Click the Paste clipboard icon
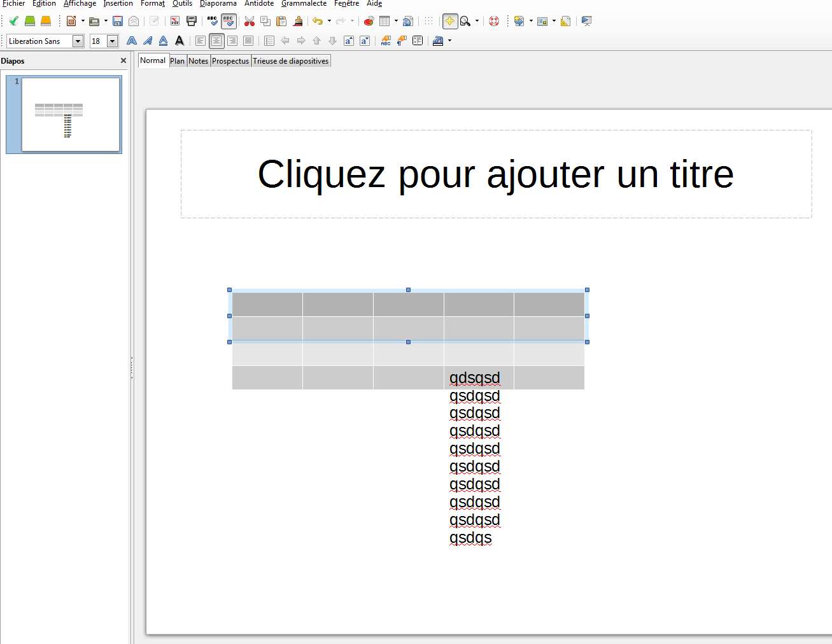 click(281, 21)
